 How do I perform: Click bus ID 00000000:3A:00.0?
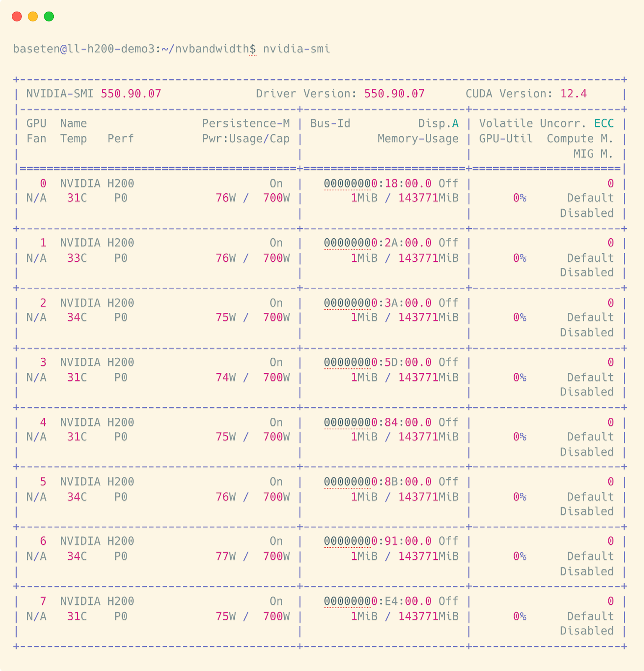point(378,303)
